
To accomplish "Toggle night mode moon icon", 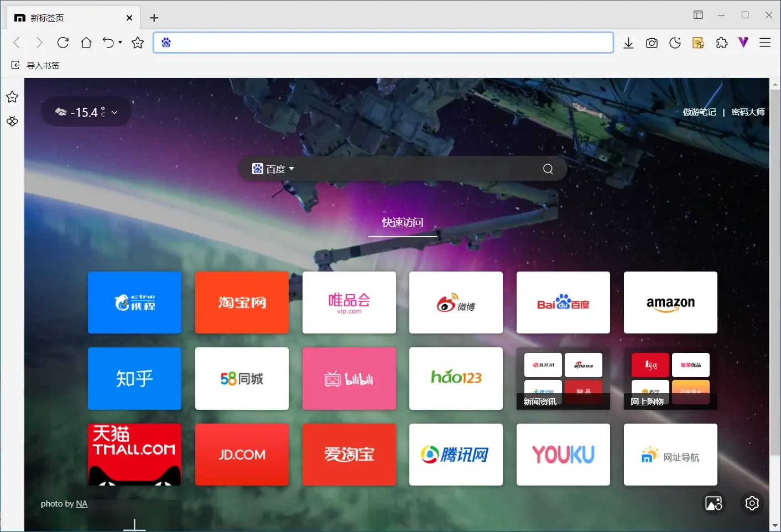I will 675,43.
